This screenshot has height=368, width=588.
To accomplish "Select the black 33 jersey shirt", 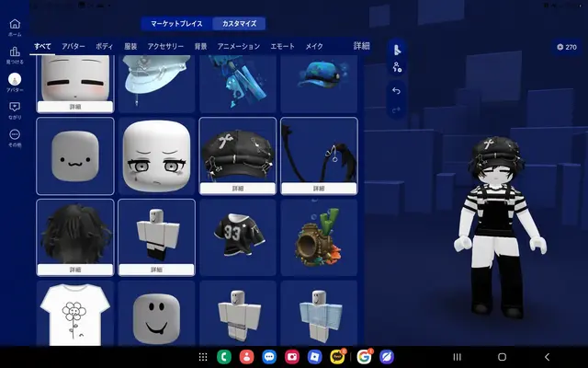I will 238,237.
